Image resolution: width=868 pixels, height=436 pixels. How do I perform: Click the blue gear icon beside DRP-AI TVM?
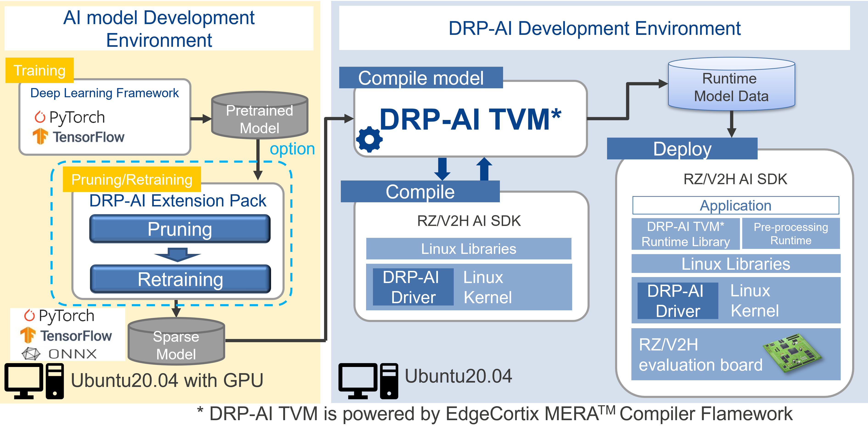click(x=369, y=139)
